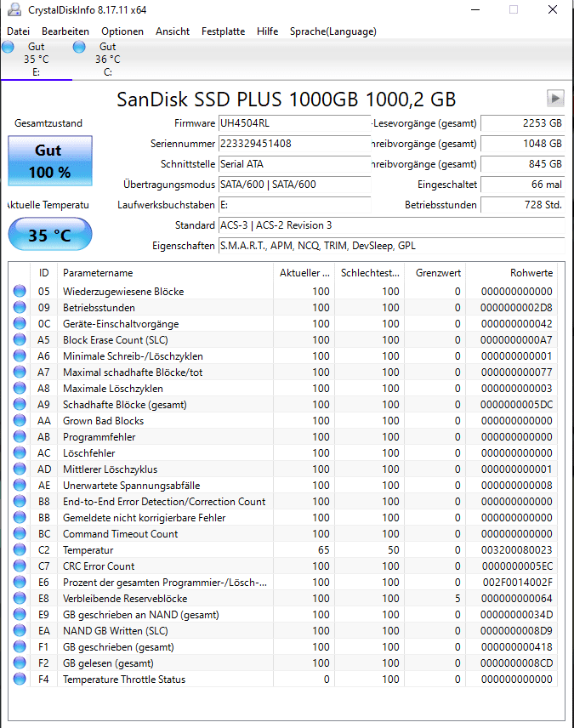Screen dimensions: 574x728
Task: Open the Ansicht menu
Action: pyautogui.click(x=173, y=31)
